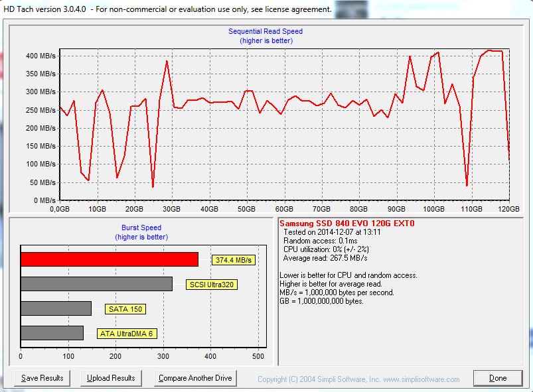Image resolution: width=533 pixels, height=392 pixels.
Task: Click the Burst Speed heading
Action: (x=141, y=228)
